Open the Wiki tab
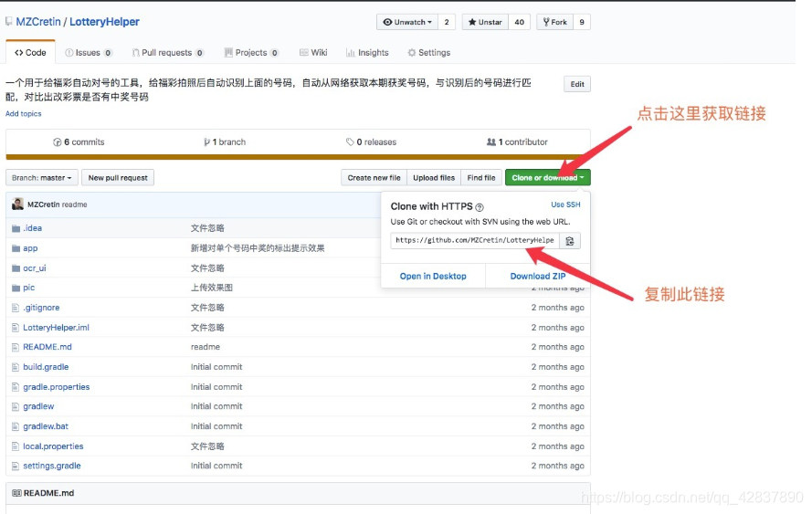This screenshot has height=514, width=812. (313, 53)
